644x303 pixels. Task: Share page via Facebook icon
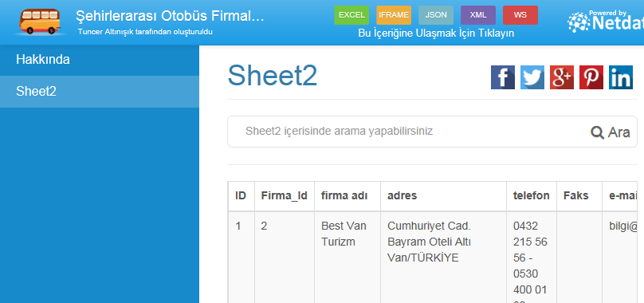[x=503, y=77]
